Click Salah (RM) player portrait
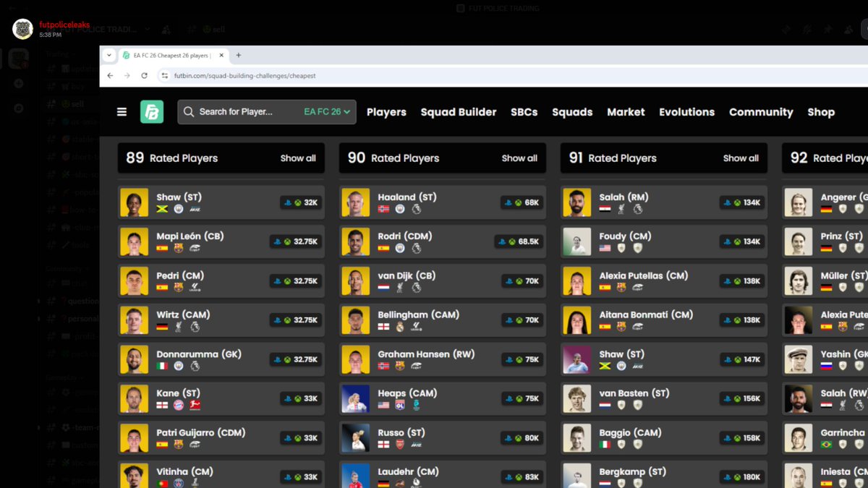 [x=576, y=202]
